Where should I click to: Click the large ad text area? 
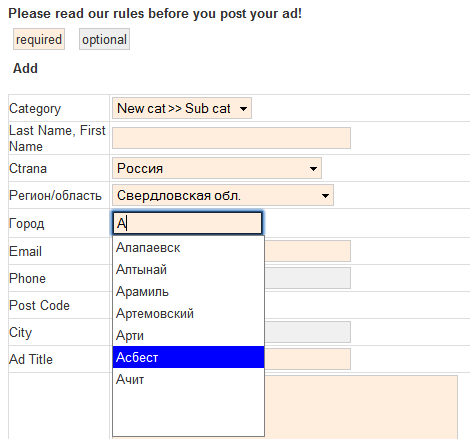361,407
